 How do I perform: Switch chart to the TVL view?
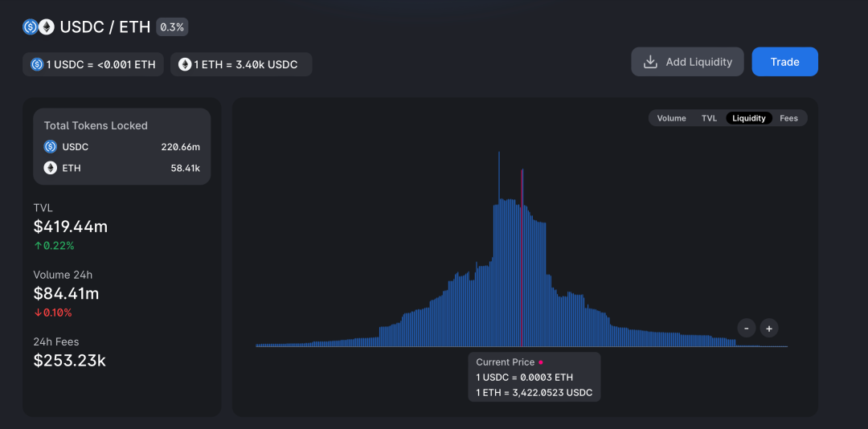709,118
